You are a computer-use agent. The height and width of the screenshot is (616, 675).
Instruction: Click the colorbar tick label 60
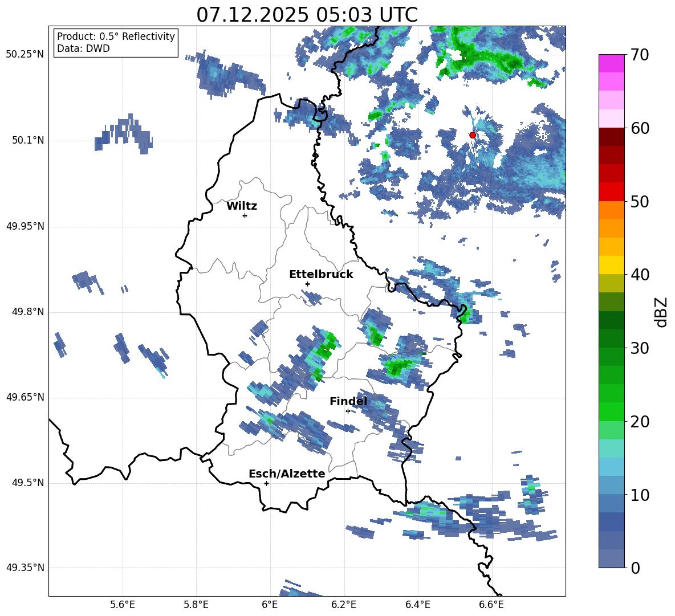[640, 128]
